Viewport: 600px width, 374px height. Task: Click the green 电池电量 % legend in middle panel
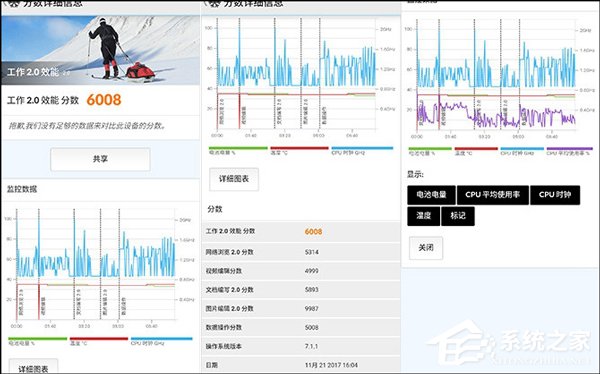coord(238,150)
